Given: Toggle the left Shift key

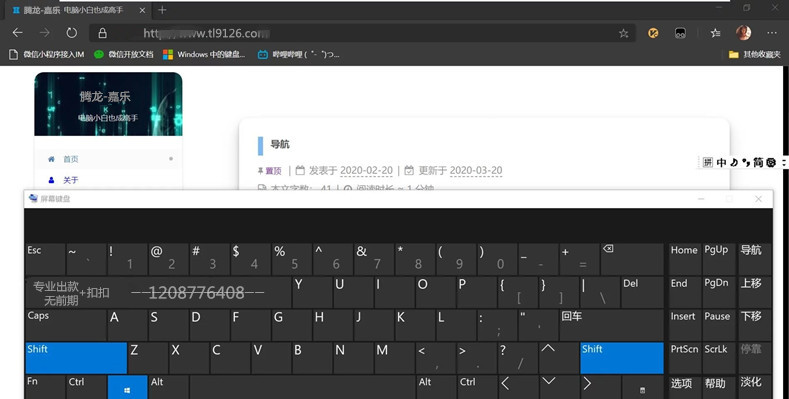Looking at the screenshot, I should point(76,358).
